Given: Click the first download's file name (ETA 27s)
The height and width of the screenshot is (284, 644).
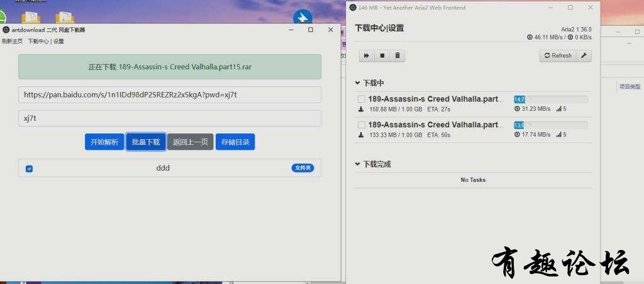Looking at the screenshot, I should coord(435,99).
